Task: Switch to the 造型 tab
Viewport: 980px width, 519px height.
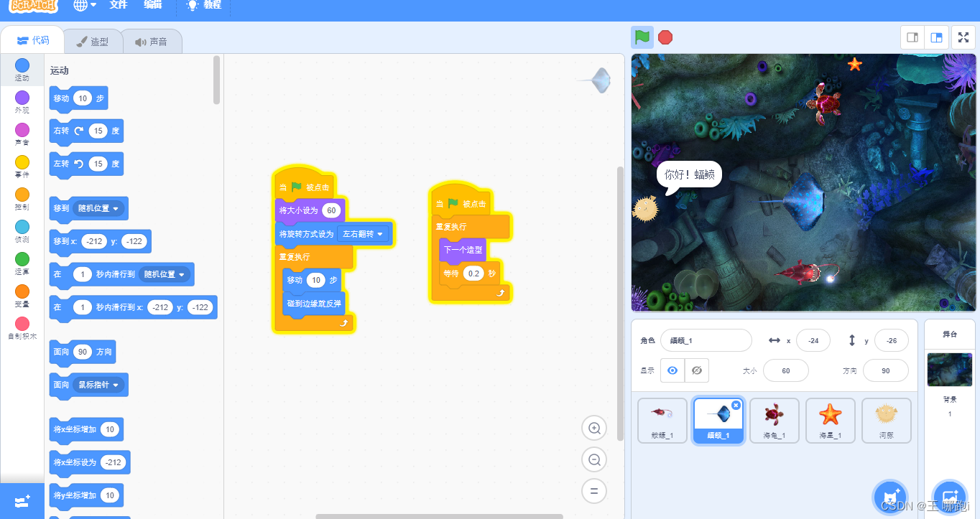Action: point(93,42)
